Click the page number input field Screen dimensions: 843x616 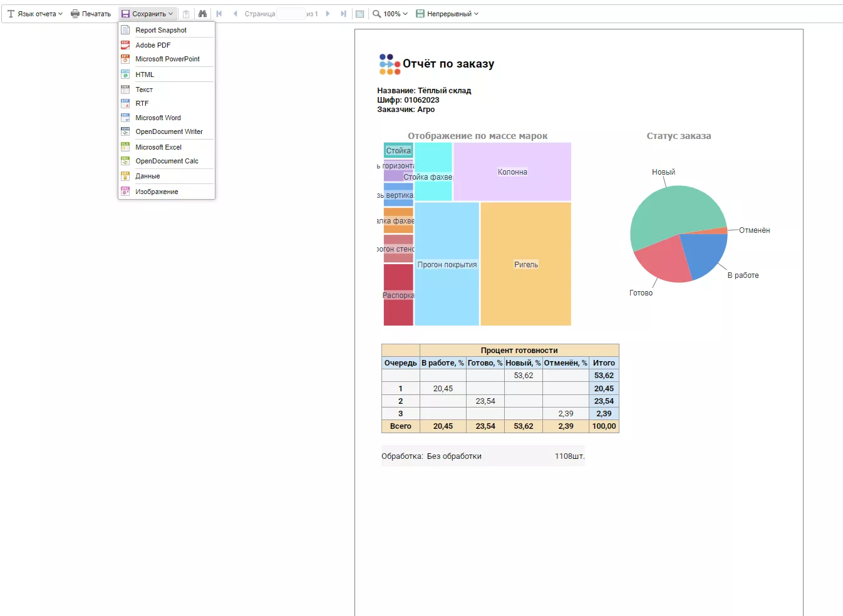[x=290, y=14]
